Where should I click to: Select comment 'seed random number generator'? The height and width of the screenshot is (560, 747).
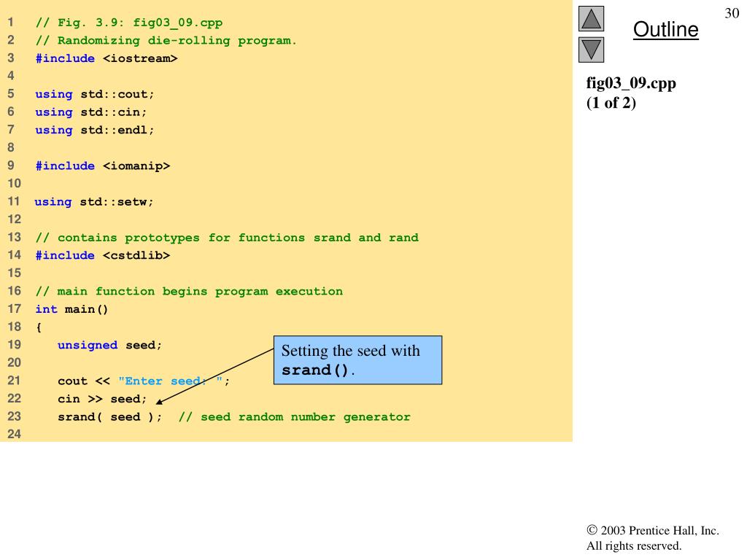coord(306,417)
